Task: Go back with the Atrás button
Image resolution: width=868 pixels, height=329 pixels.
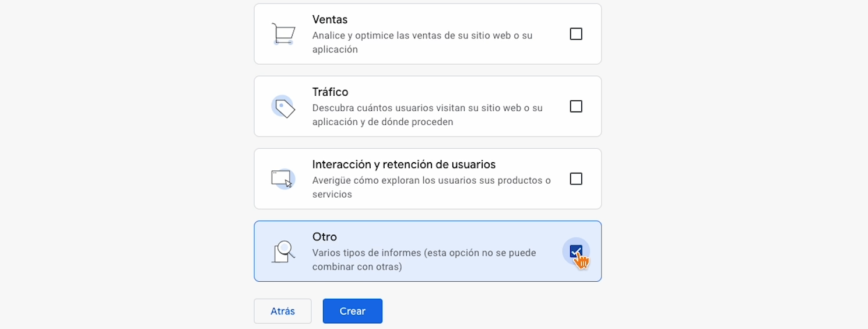Action: point(283,311)
